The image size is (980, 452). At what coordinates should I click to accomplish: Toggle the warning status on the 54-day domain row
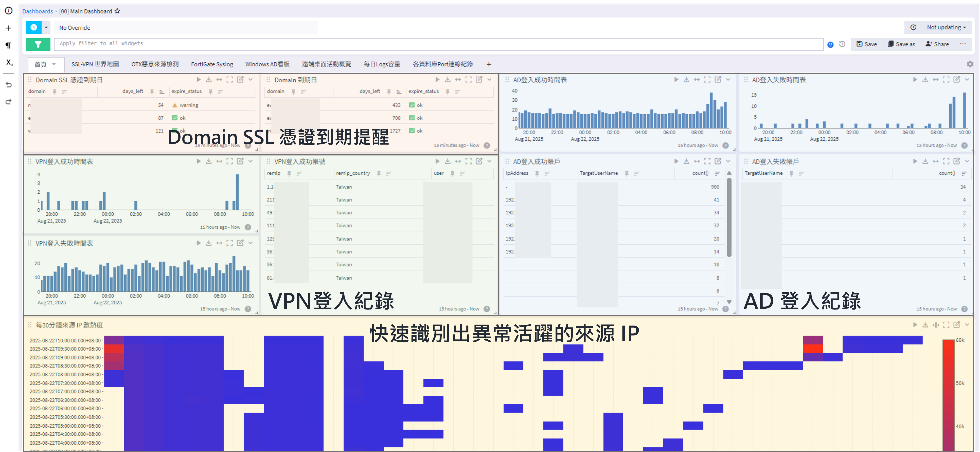[x=175, y=105]
